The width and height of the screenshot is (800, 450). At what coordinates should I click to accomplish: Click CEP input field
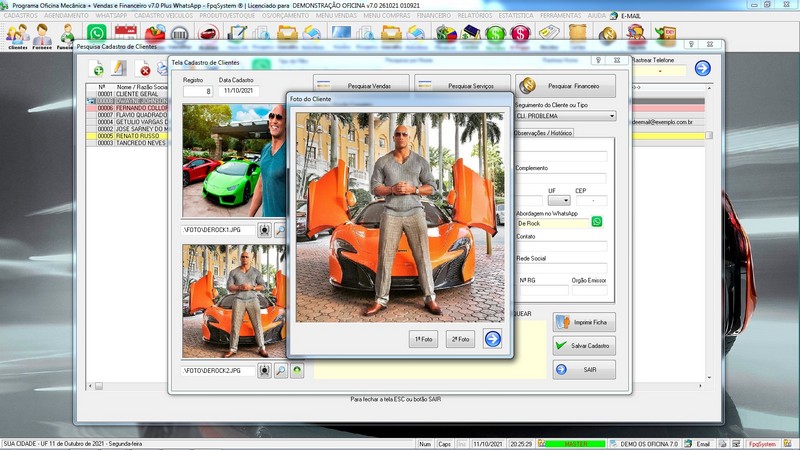coord(591,201)
